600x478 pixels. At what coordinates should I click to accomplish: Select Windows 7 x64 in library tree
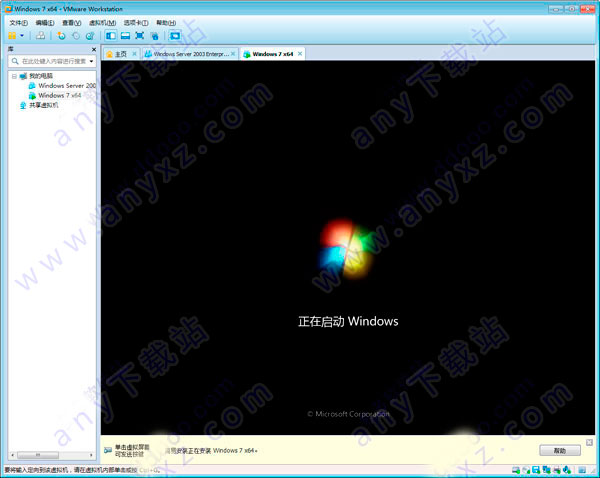60,95
